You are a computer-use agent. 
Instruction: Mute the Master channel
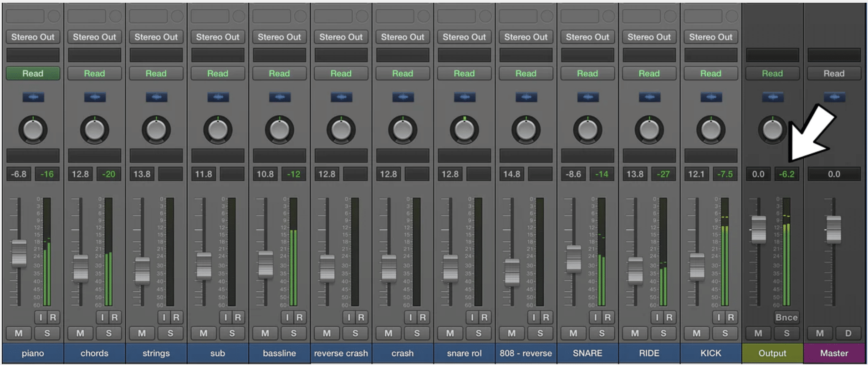click(820, 333)
